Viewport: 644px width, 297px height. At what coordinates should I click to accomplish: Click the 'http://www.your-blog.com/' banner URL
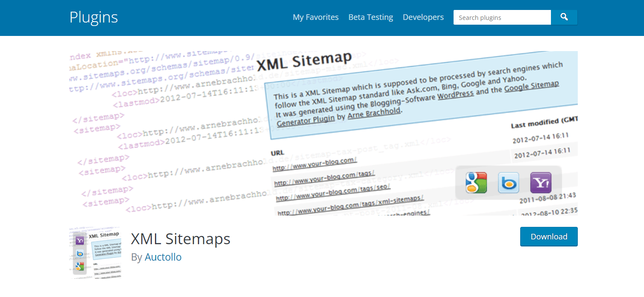click(x=315, y=165)
